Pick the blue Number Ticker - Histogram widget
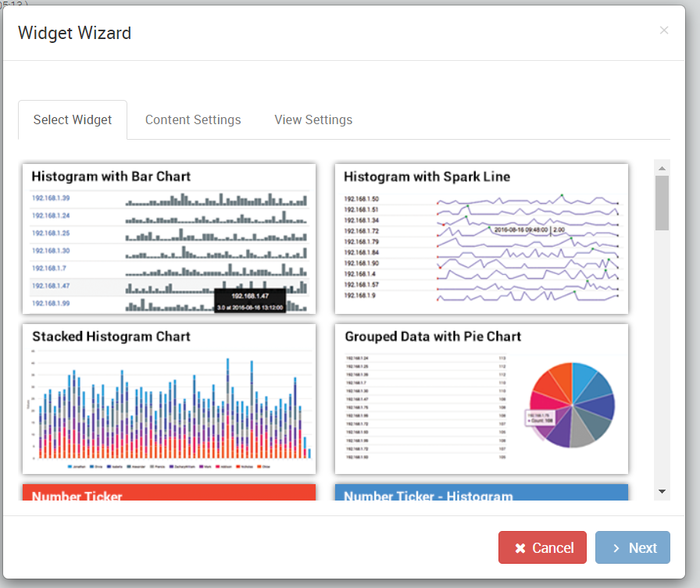This screenshot has height=588, width=700. pos(481,492)
